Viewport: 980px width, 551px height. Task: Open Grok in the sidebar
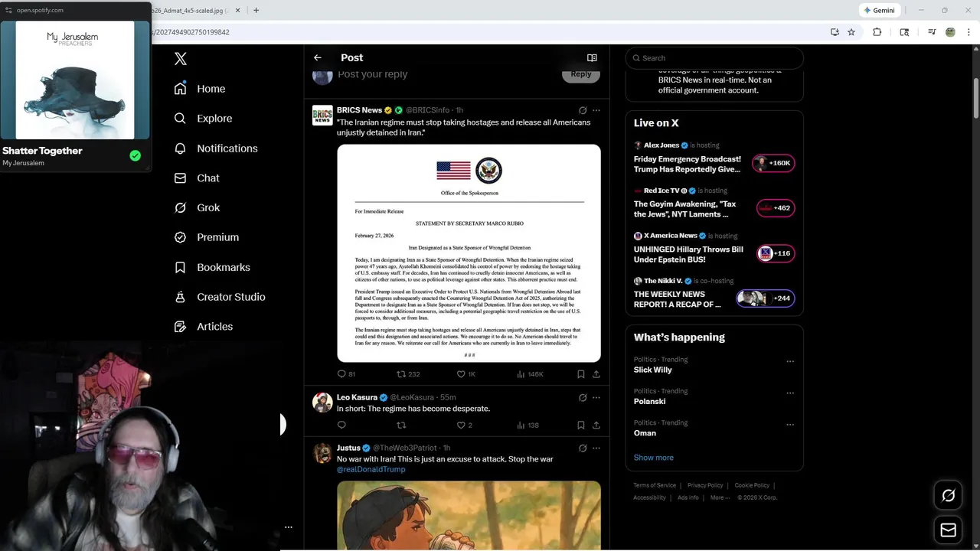(x=197, y=207)
